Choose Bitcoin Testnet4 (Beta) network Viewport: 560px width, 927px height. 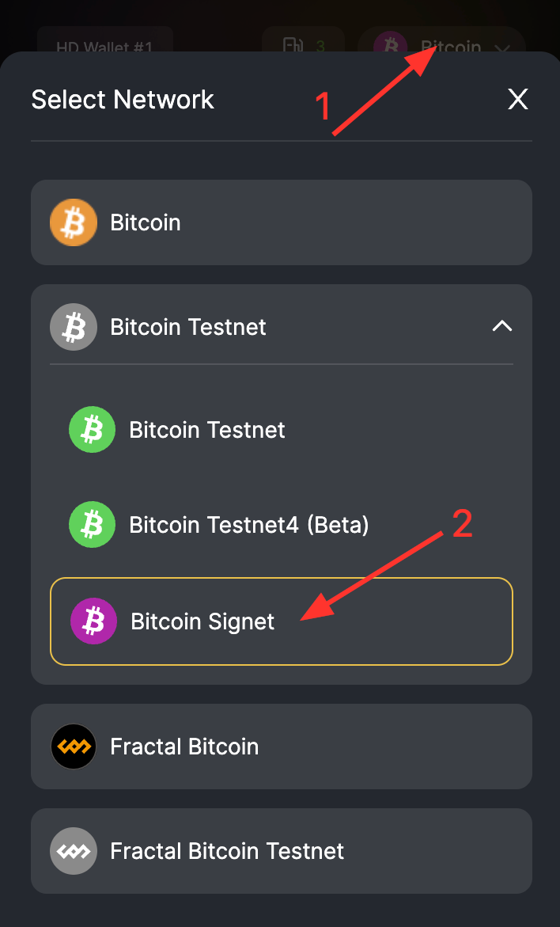(x=248, y=524)
